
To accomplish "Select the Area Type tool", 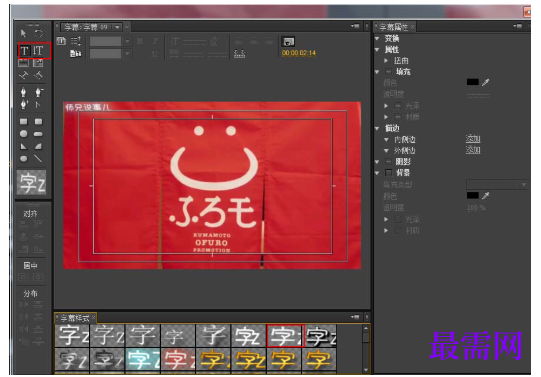I will [x=23, y=63].
